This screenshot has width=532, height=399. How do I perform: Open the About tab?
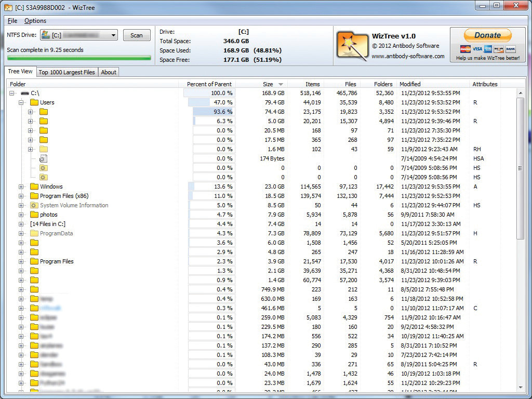tap(109, 72)
